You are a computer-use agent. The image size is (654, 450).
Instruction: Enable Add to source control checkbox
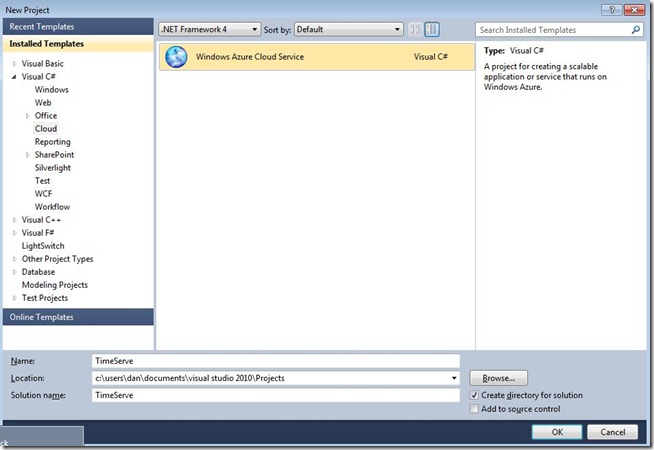pyautogui.click(x=474, y=409)
